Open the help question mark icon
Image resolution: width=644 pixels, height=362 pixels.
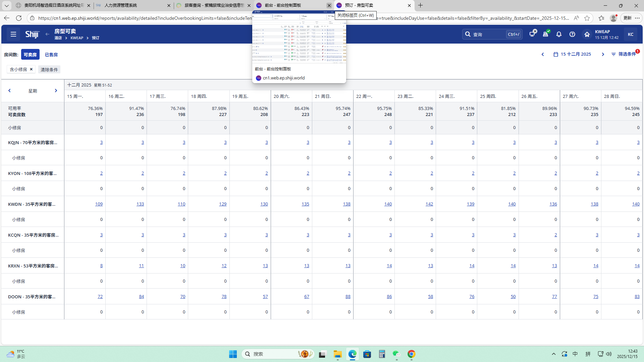572,34
